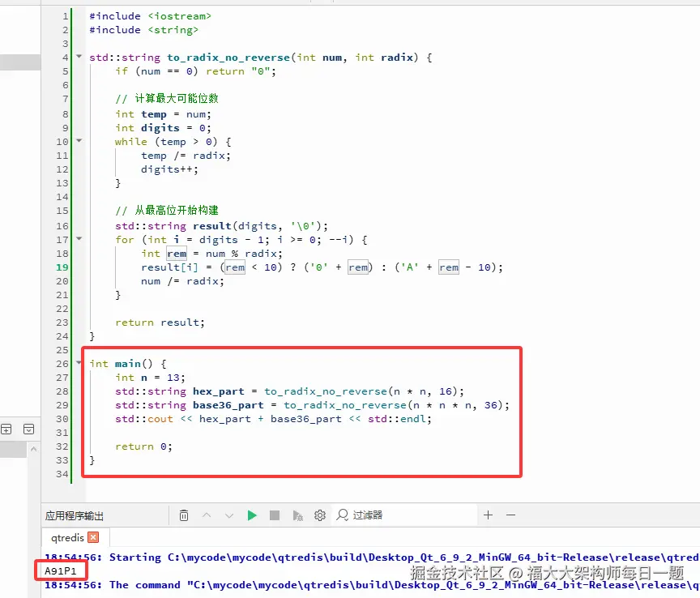Go to previous output item (up arrow)
Image resolution: width=700 pixels, height=598 pixels.
click(207, 515)
